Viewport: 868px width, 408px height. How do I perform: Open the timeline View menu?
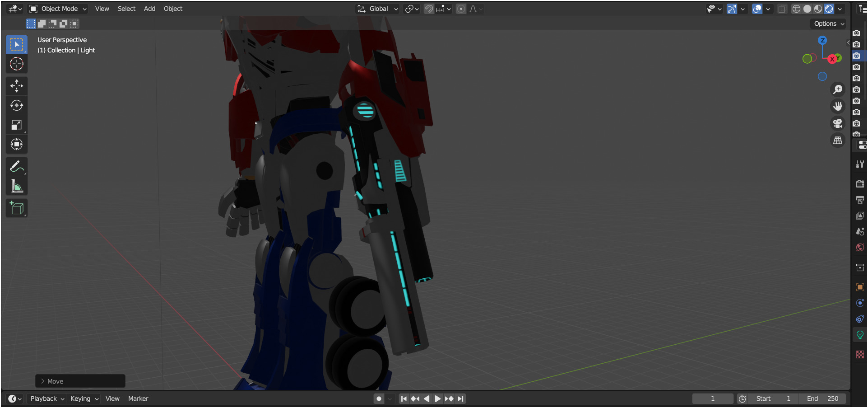[112, 399]
